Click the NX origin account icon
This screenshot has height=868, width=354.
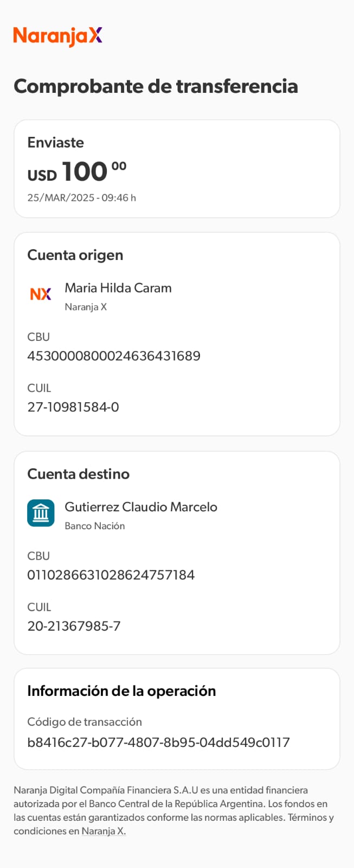coord(41,294)
